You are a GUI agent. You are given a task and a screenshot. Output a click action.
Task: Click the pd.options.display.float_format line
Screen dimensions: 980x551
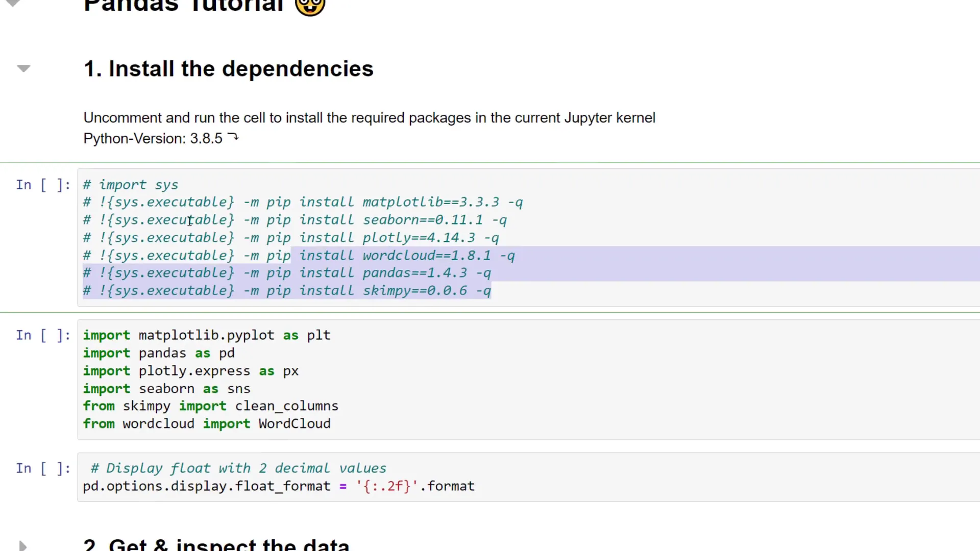(x=278, y=486)
